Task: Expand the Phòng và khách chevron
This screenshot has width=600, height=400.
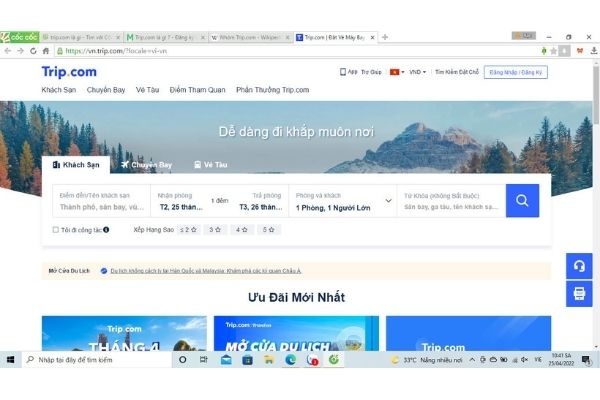Action: [388, 201]
